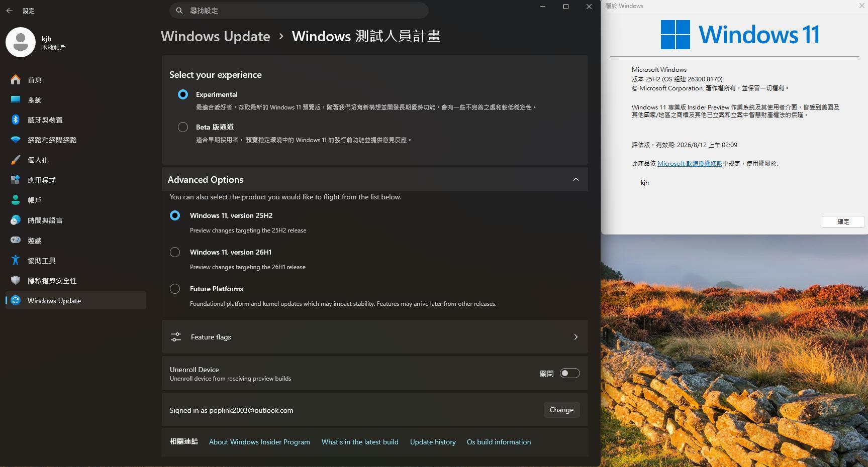
Task: Open the 網路和網際網路 Wi-Fi icon
Action: (x=16, y=140)
